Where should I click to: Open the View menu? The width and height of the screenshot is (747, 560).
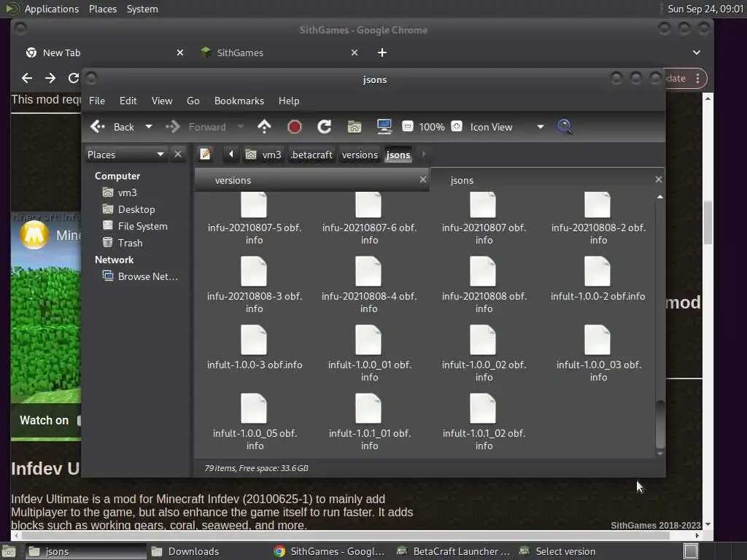point(162,101)
